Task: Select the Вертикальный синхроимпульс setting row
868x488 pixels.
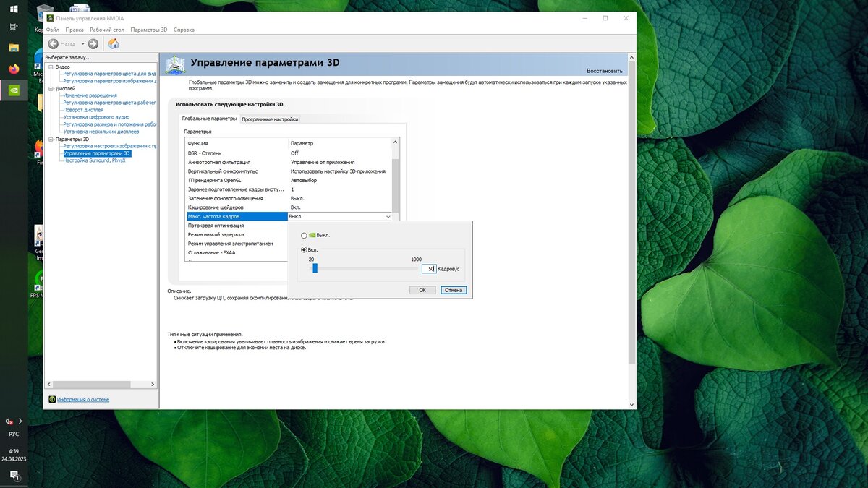Action: click(289, 171)
